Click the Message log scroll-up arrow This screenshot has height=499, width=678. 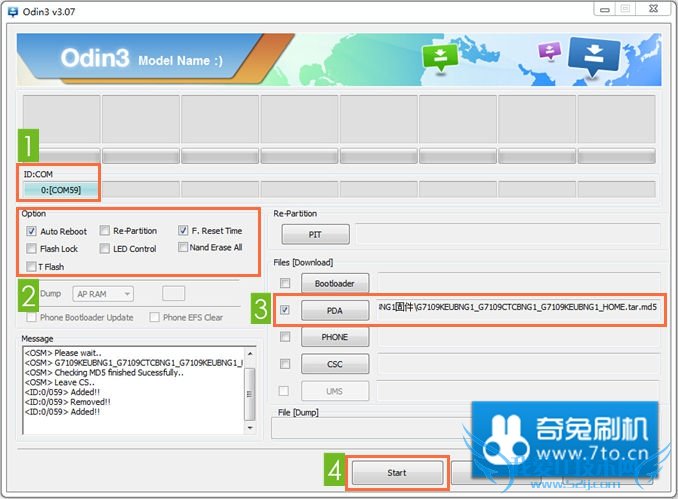coord(249,354)
